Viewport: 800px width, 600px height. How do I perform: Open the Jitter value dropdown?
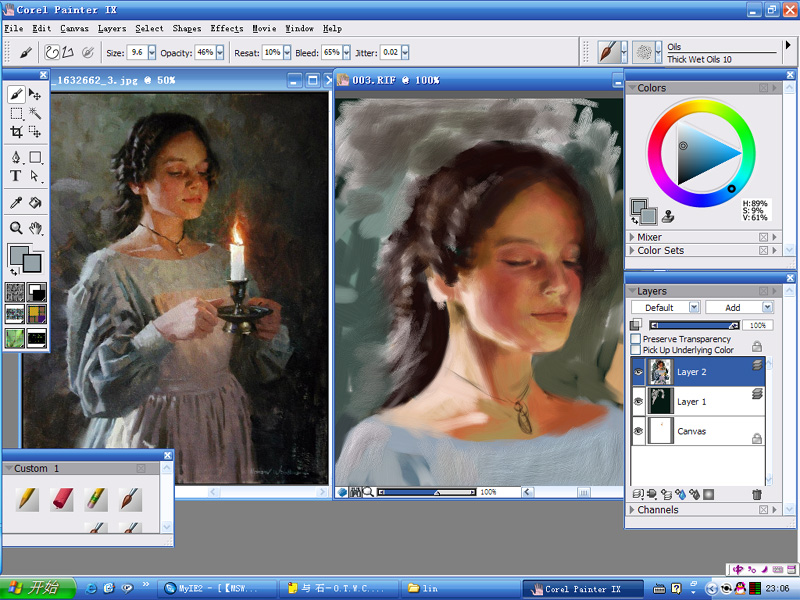pos(405,52)
